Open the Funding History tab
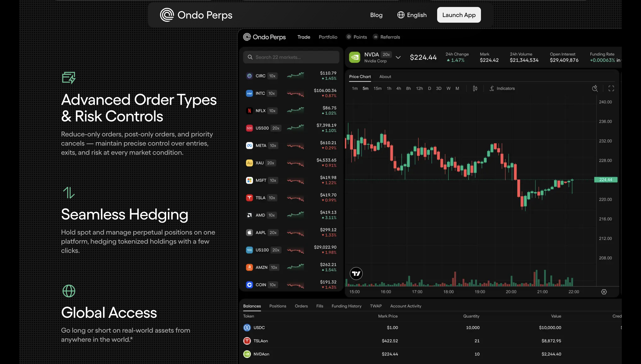 346,306
